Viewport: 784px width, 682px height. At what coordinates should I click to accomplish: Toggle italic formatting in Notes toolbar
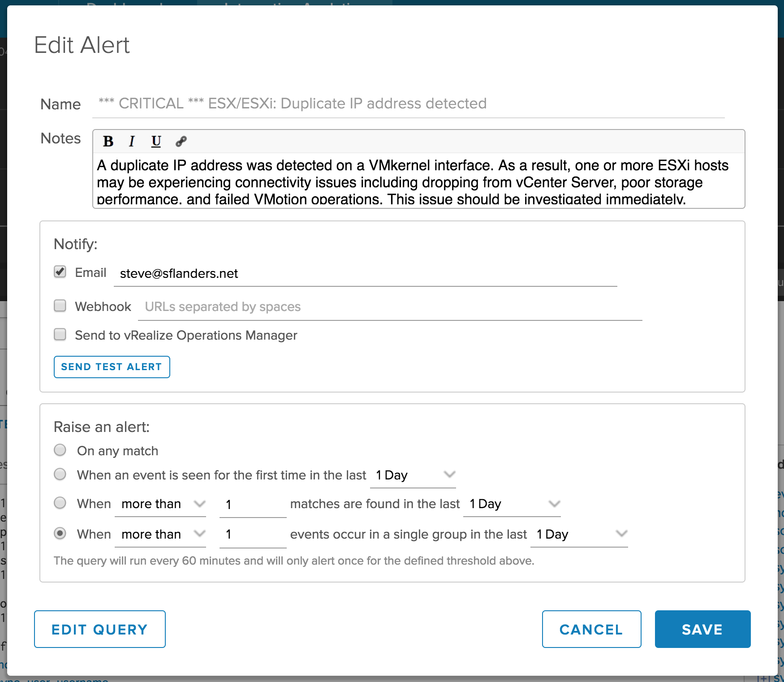(x=132, y=142)
